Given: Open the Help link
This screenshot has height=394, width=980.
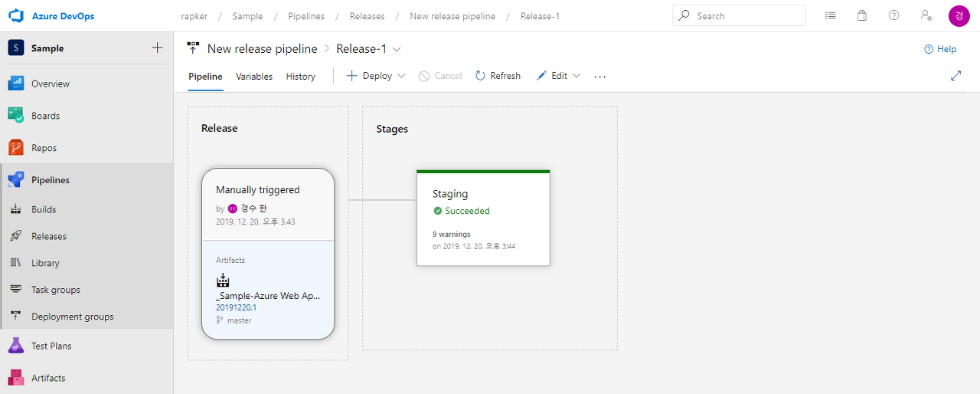Looking at the screenshot, I should pyautogui.click(x=940, y=49).
